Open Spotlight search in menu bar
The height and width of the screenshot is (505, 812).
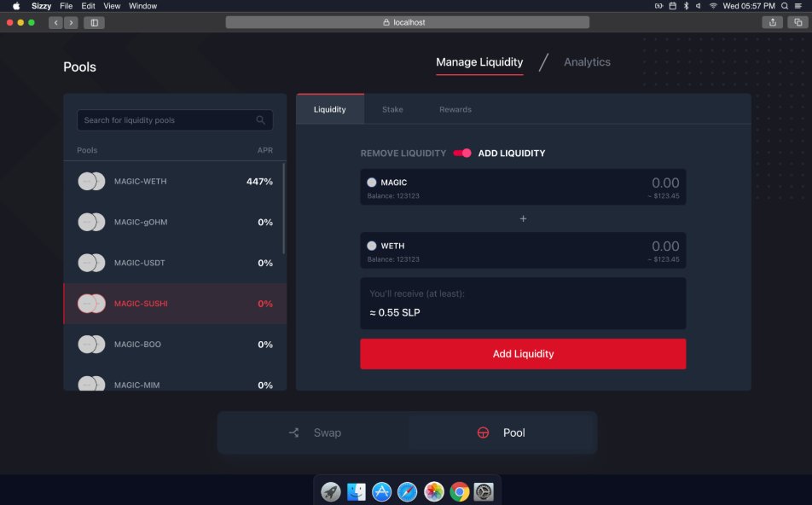(x=785, y=6)
